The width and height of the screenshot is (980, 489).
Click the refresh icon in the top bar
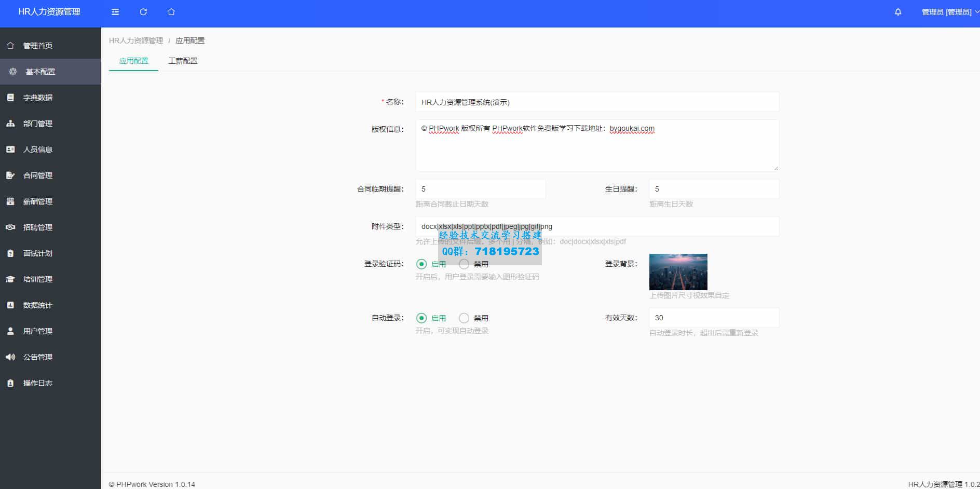tap(143, 12)
